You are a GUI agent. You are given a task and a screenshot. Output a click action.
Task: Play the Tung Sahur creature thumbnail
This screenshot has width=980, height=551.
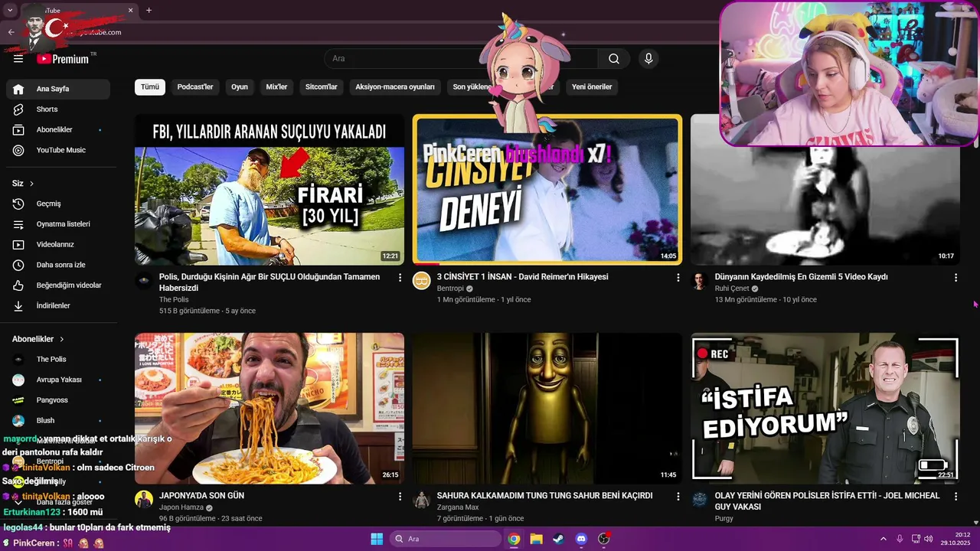point(547,409)
